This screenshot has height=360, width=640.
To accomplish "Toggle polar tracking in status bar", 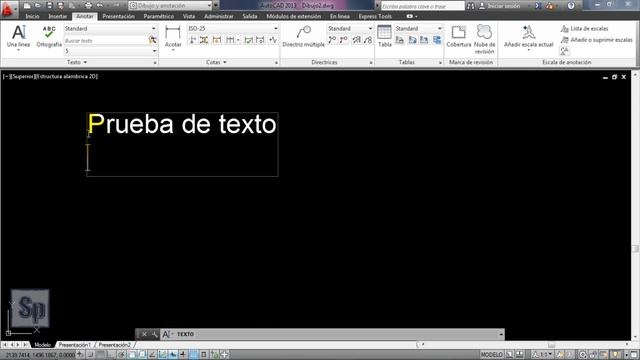I will (121, 355).
